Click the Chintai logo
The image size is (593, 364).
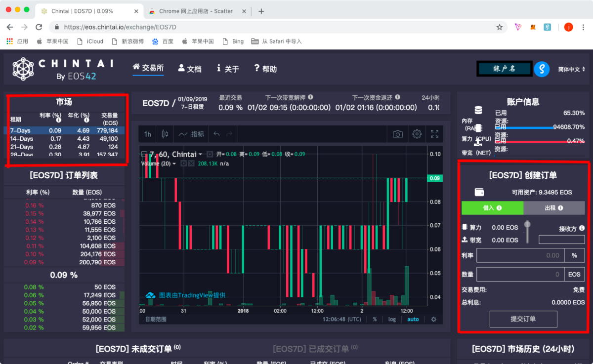pos(63,69)
